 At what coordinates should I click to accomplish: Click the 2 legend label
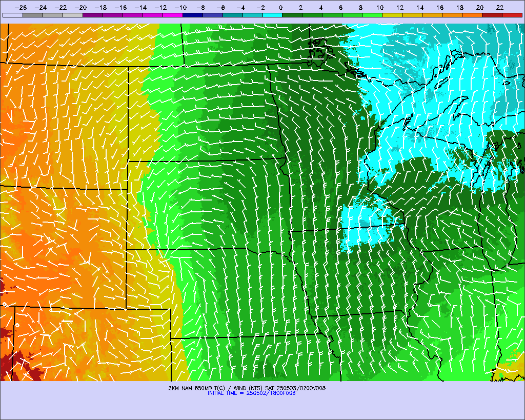tap(300, 7)
